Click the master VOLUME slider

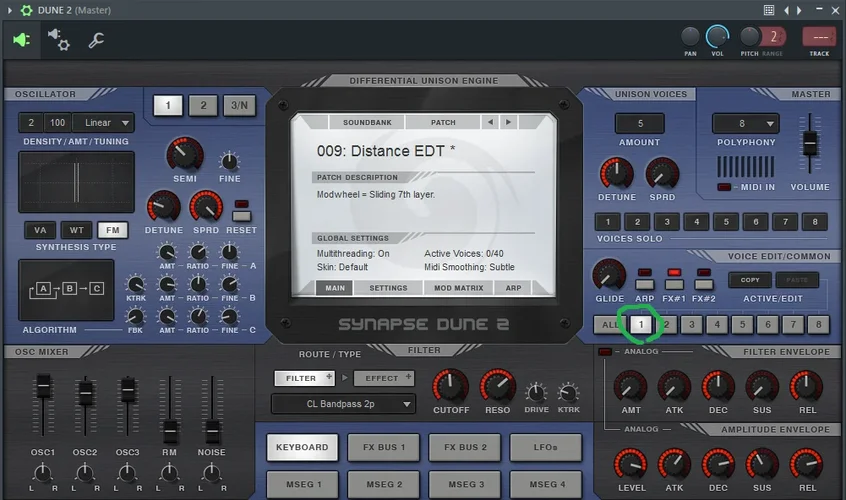pos(809,147)
